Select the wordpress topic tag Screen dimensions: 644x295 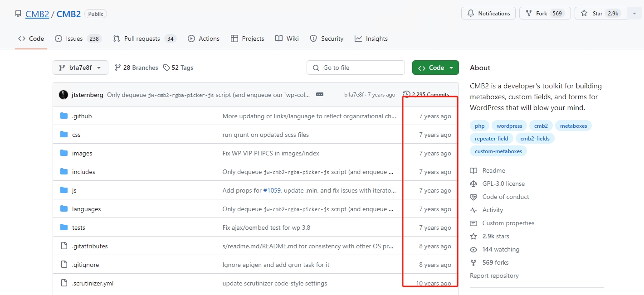coord(509,126)
